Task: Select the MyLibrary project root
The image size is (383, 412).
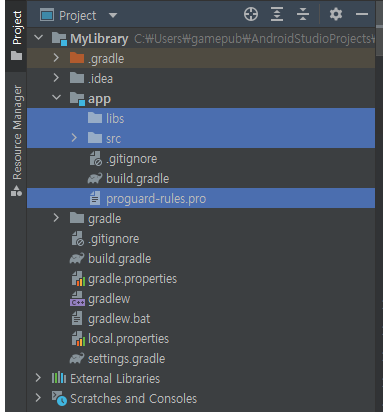Action: click(99, 39)
